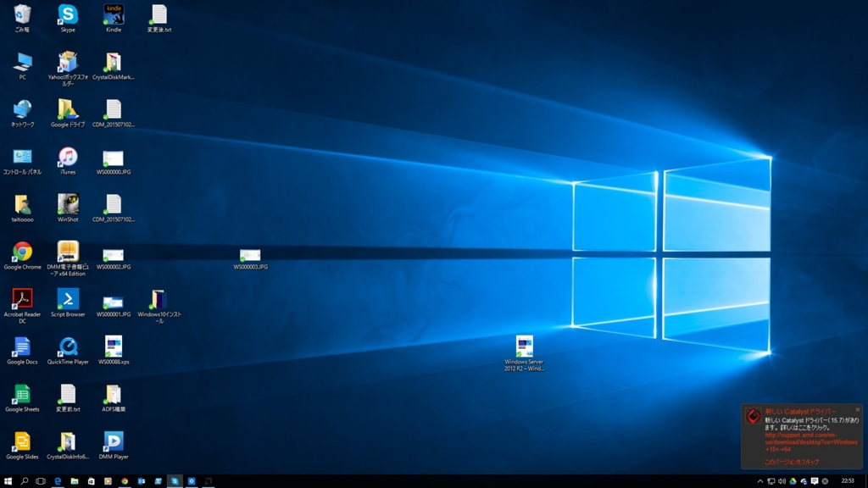
Task: Click the Google Drive tray icon
Action: click(793, 481)
